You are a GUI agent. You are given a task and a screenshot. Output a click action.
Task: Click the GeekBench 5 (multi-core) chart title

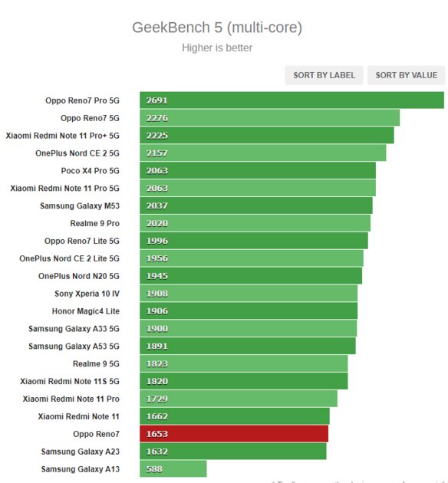coord(217,28)
